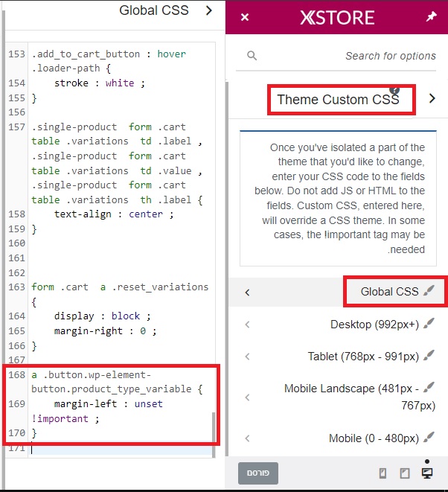Click line number 153 in the gutter
The image size is (448, 492).
click(16, 54)
